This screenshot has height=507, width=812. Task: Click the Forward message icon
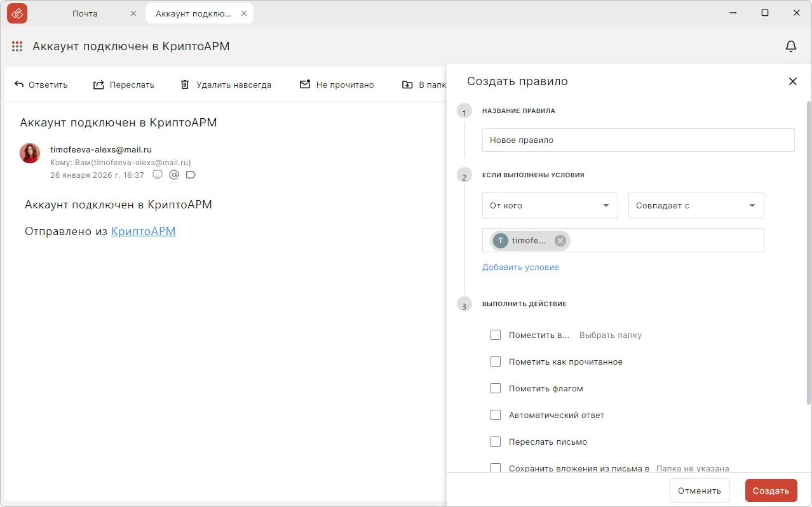pyautogui.click(x=98, y=84)
